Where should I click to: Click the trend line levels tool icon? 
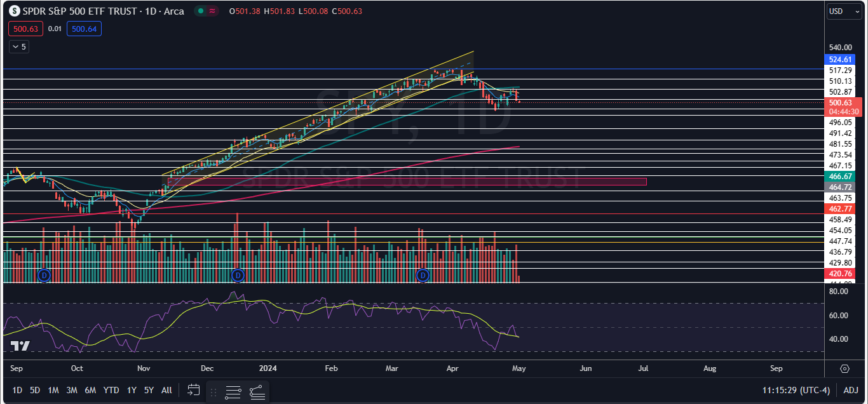(x=257, y=392)
